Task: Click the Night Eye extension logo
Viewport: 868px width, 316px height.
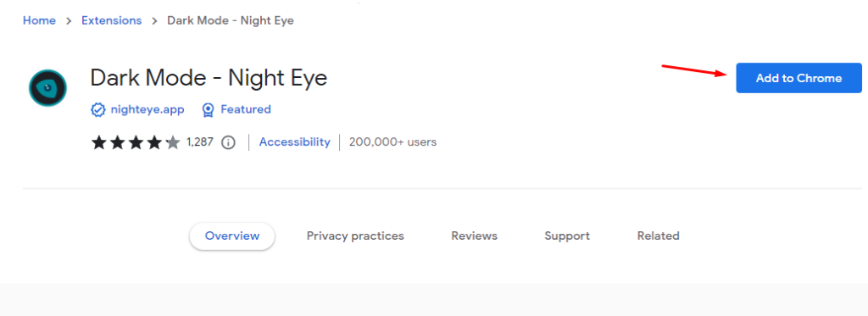Action: point(47,88)
